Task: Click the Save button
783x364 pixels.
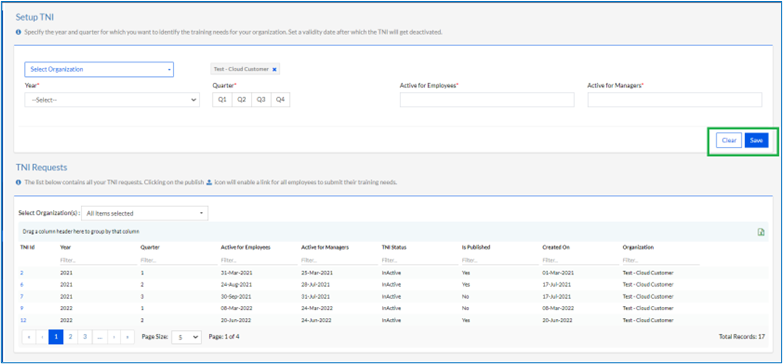Action: tap(756, 141)
